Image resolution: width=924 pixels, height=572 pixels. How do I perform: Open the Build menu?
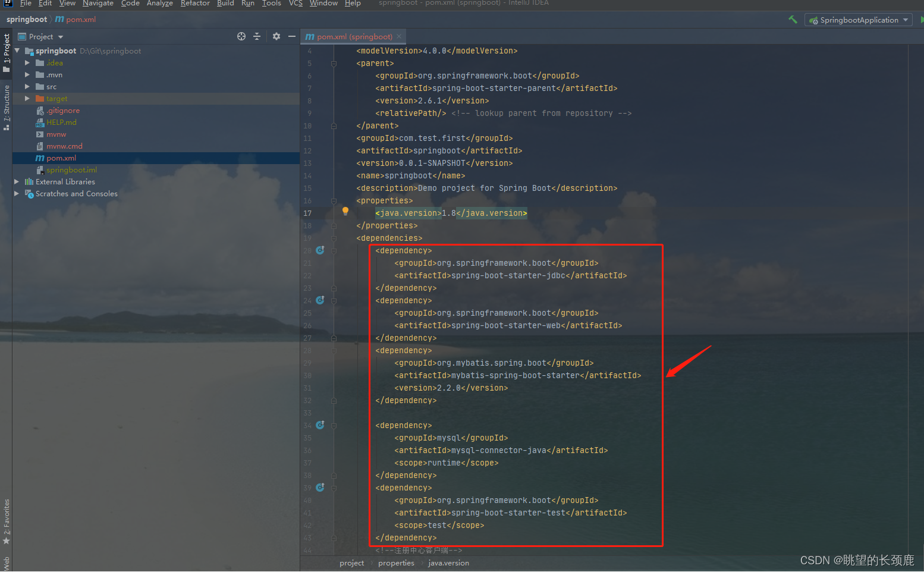coord(225,4)
